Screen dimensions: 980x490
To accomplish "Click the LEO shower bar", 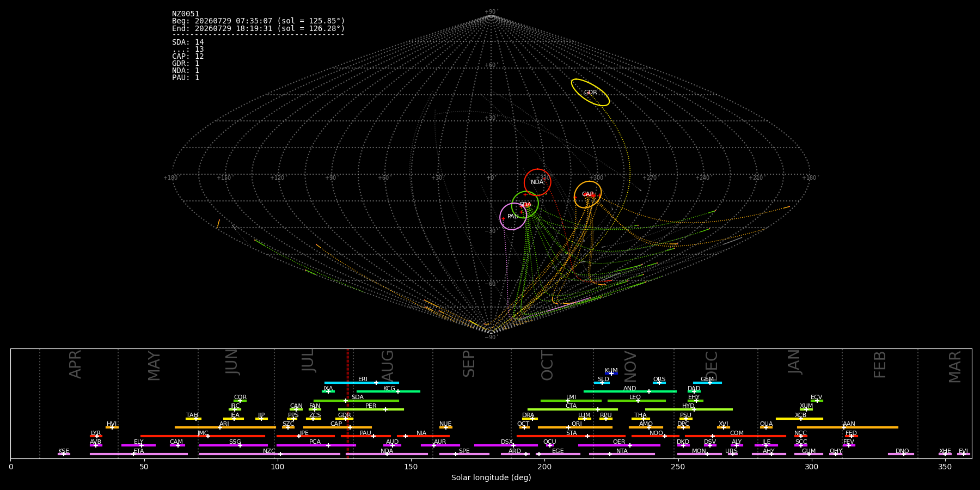I will tap(636, 401).
